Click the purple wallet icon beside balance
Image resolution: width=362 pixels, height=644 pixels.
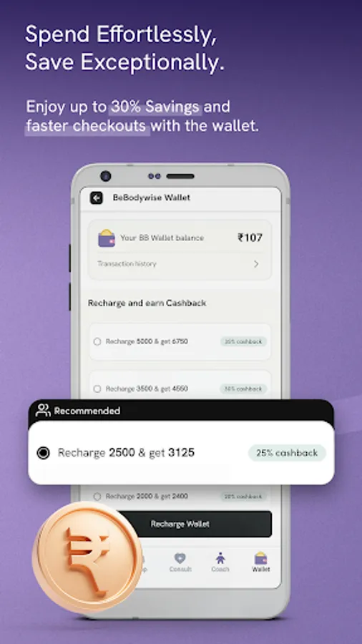point(107,238)
